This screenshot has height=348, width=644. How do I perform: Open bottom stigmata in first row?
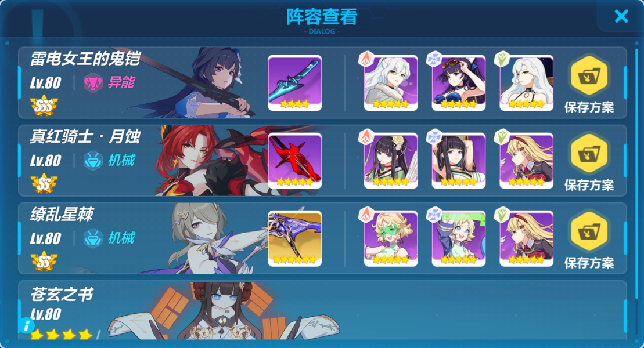tap(526, 83)
